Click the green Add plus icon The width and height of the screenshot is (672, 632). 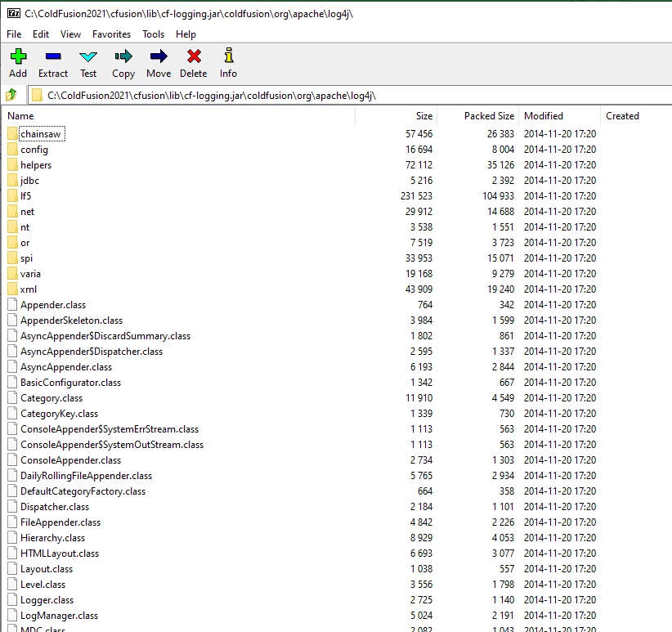point(18,56)
